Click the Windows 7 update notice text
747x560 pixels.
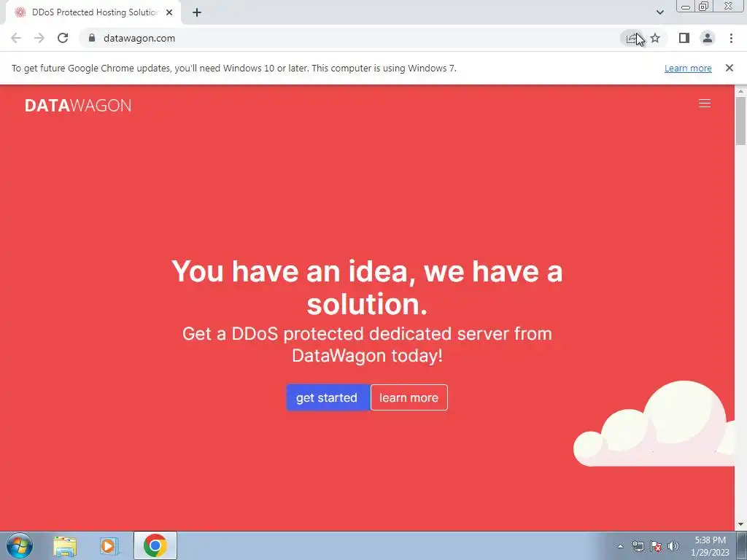click(234, 68)
